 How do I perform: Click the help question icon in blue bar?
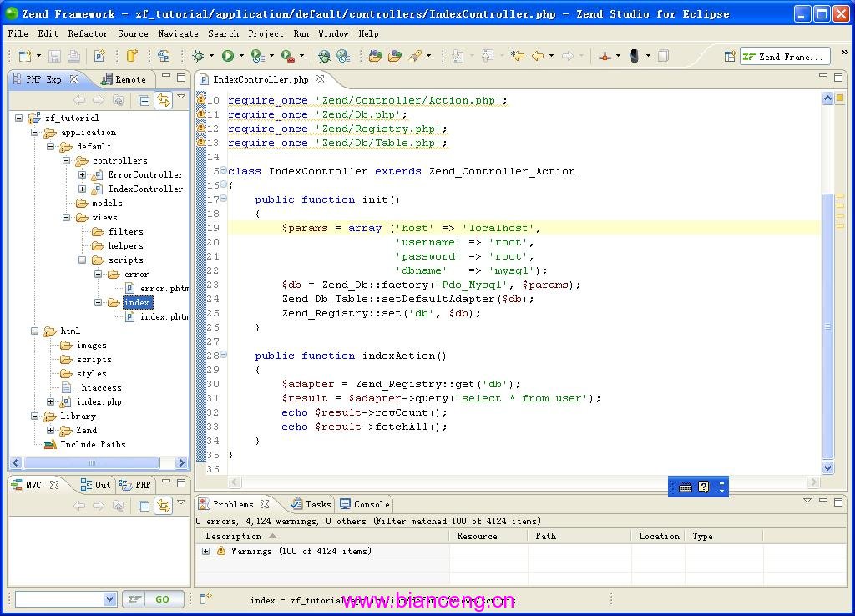[x=704, y=487]
